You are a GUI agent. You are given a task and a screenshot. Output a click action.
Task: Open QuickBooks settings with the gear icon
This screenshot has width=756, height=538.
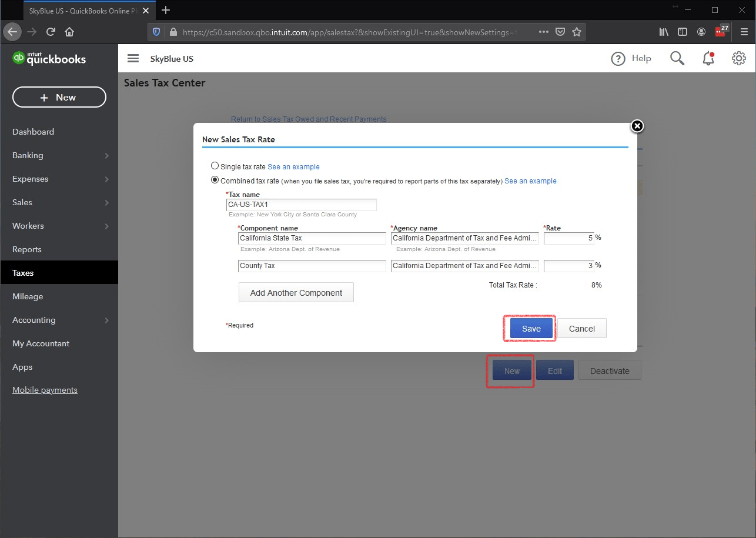pos(738,58)
